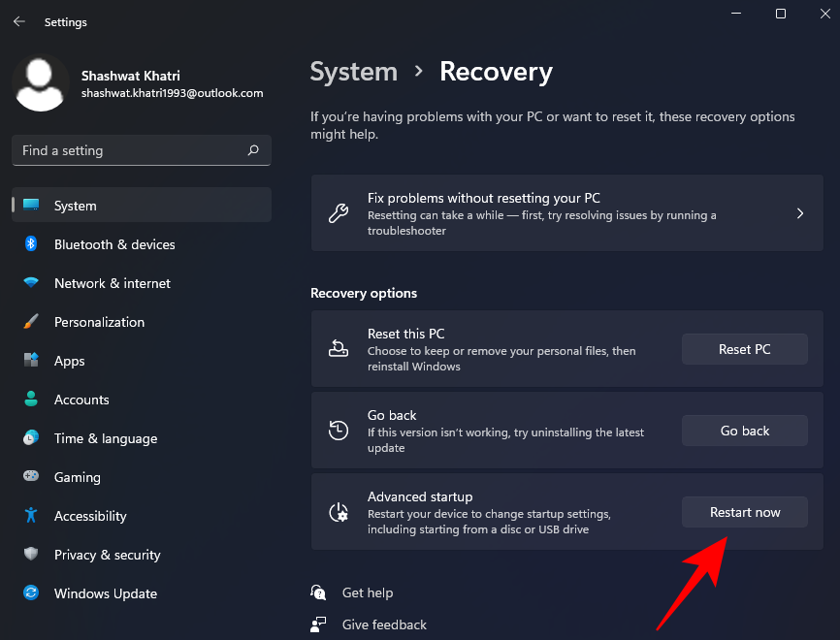Click the Find a setting search box
The width and height of the screenshot is (840, 640).
click(x=131, y=150)
